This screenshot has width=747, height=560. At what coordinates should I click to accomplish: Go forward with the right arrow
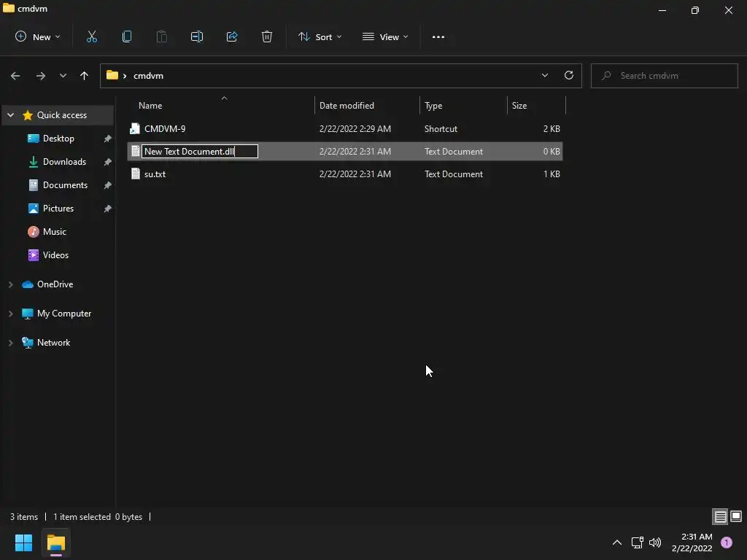41,76
